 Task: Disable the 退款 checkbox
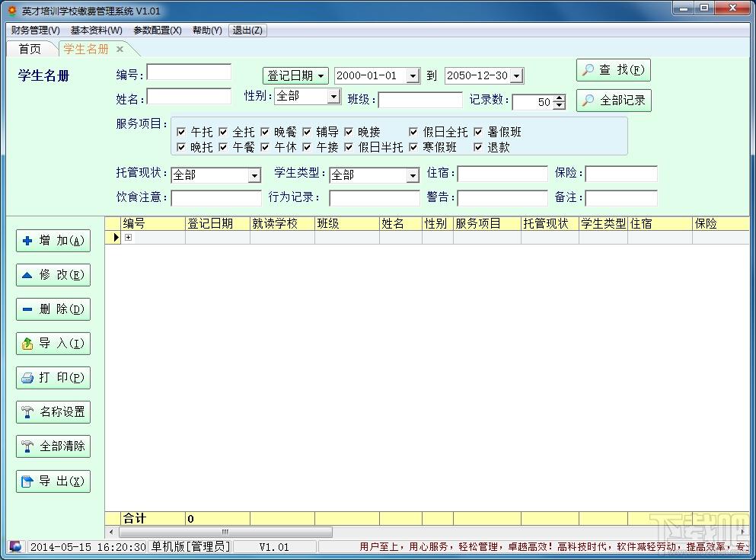point(478,147)
